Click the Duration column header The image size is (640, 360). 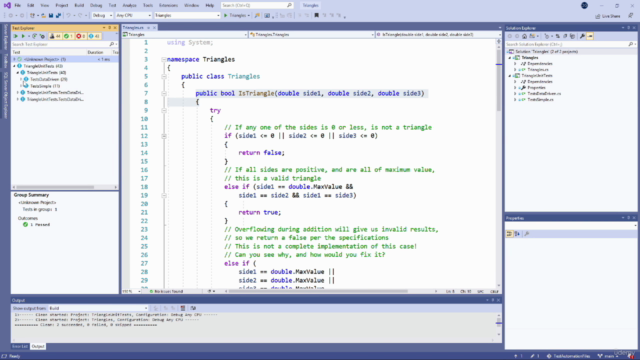tap(95, 52)
